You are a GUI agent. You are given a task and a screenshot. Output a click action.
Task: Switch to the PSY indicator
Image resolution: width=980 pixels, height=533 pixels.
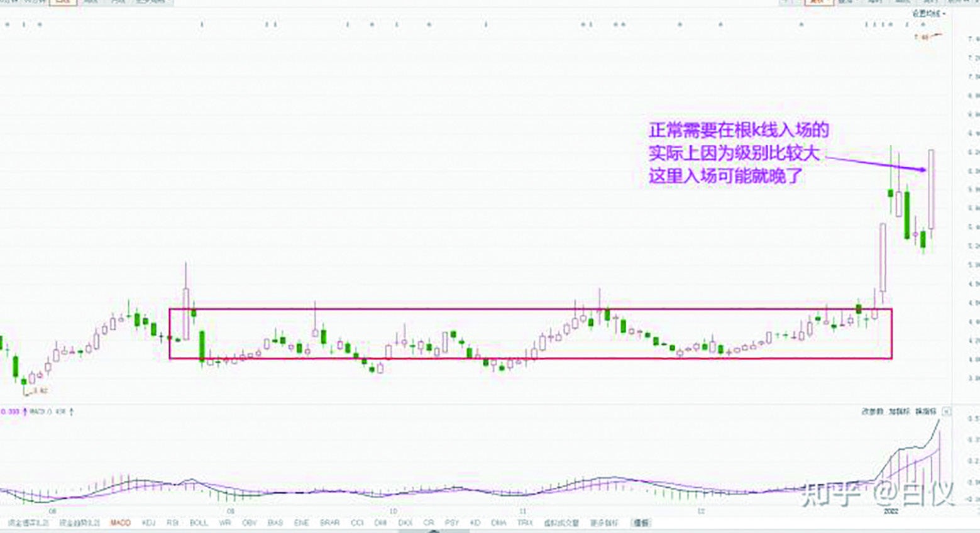[x=452, y=522]
